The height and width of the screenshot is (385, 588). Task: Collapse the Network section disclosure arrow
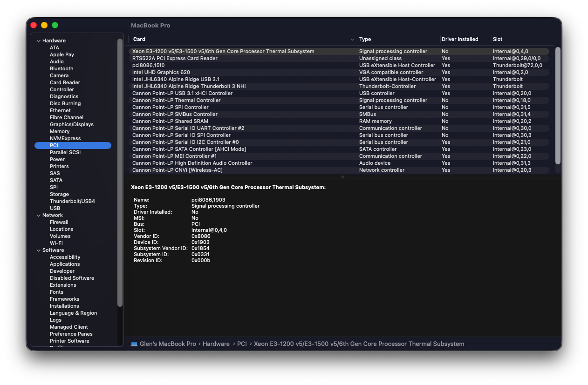[39, 216]
